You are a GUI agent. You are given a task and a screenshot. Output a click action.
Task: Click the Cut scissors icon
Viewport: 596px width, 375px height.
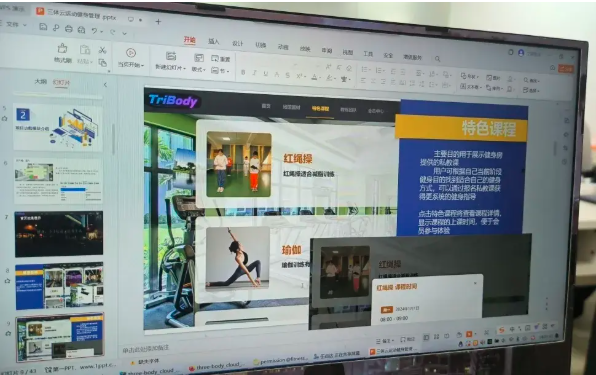pyautogui.click(x=102, y=50)
